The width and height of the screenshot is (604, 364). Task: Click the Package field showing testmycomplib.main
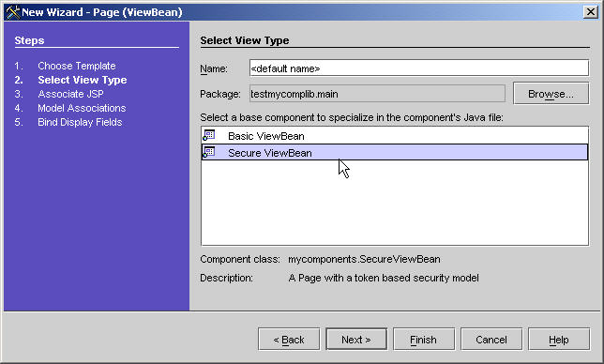[377, 94]
